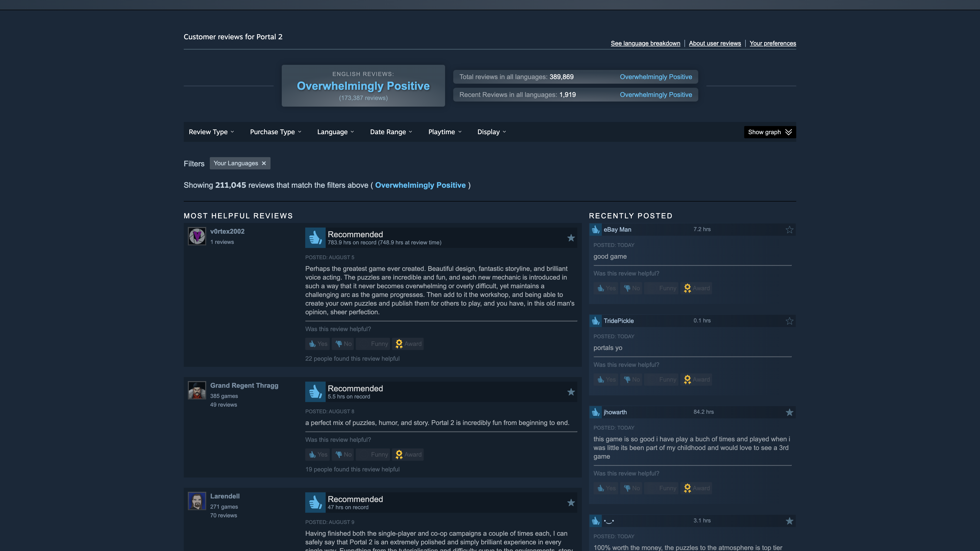Viewport: 980px width, 551px height.
Task: Click thumbs-up icon on Larendell's review
Action: pyautogui.click(x=315, y=502)
